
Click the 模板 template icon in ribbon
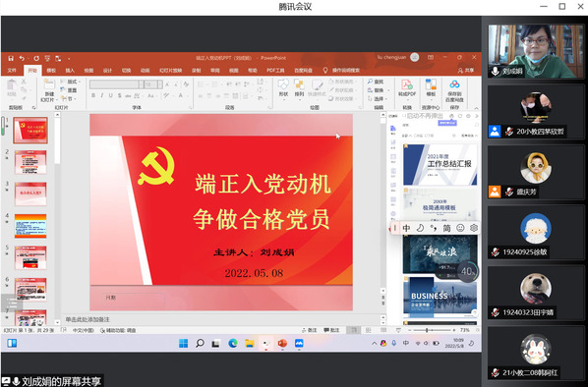[431, 88]
